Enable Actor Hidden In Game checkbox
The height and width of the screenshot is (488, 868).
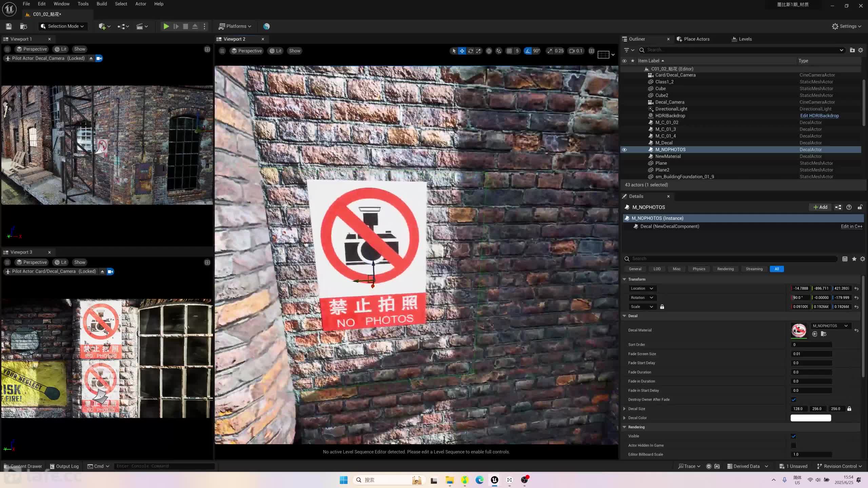794,445
